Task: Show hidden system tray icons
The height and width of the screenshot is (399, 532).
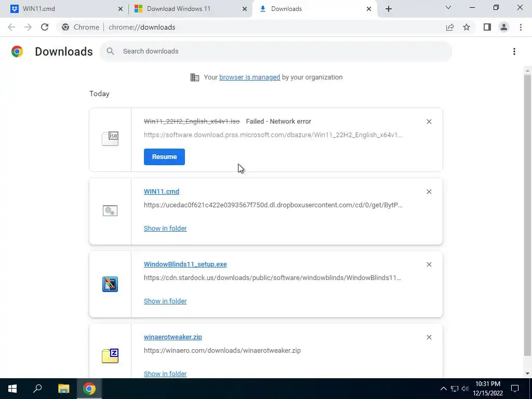Action: [x=444, y=389]
